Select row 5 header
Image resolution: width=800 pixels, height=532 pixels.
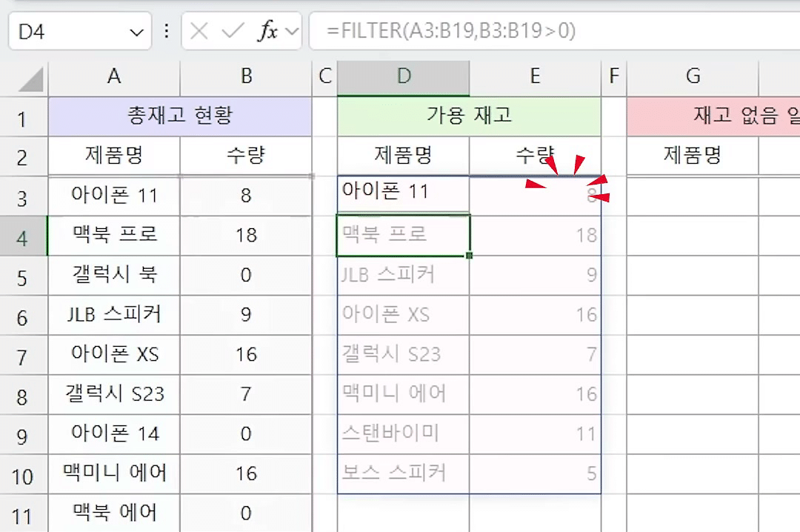24,276
